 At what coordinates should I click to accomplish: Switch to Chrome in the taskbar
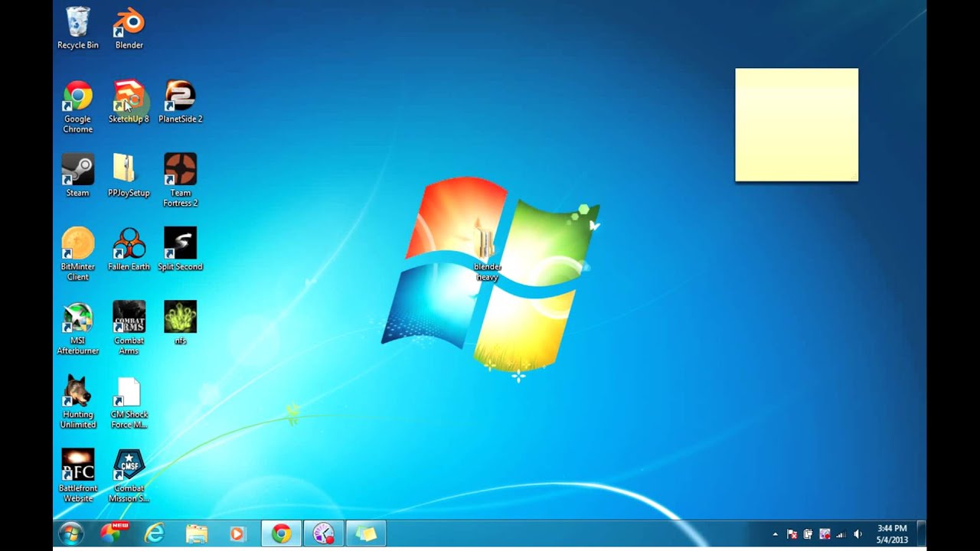click(281, 534)
